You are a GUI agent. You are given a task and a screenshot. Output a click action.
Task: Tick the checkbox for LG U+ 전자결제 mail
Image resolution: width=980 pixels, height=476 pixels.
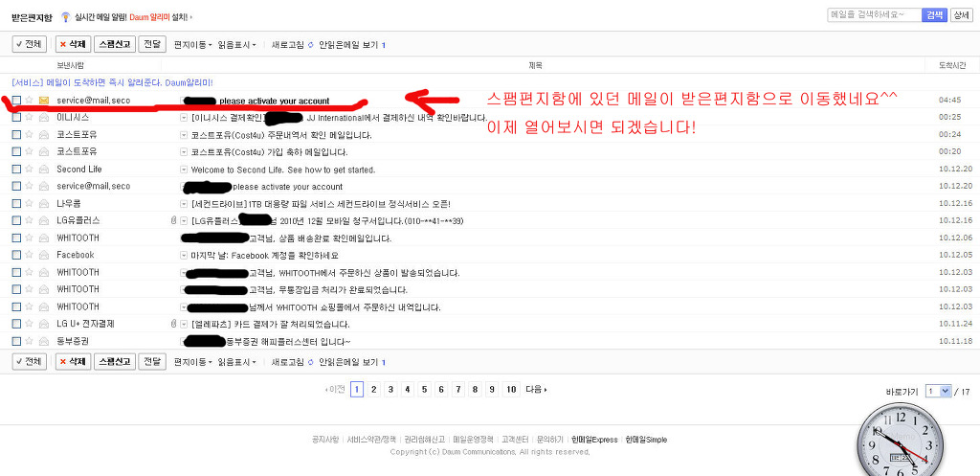tap(17, 324)
